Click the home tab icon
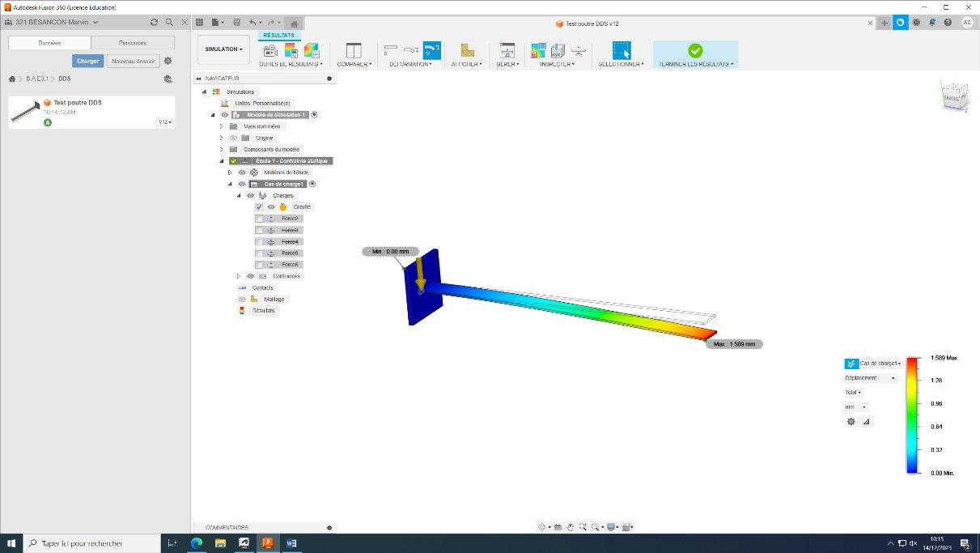This screenshot has height=553, width=980. tap(295, 23)
